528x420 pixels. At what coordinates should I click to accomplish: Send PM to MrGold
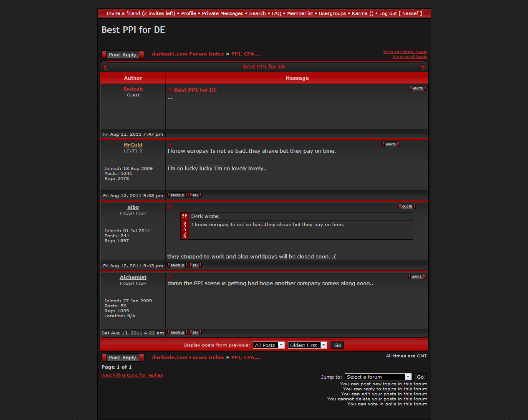coord(195,195)
